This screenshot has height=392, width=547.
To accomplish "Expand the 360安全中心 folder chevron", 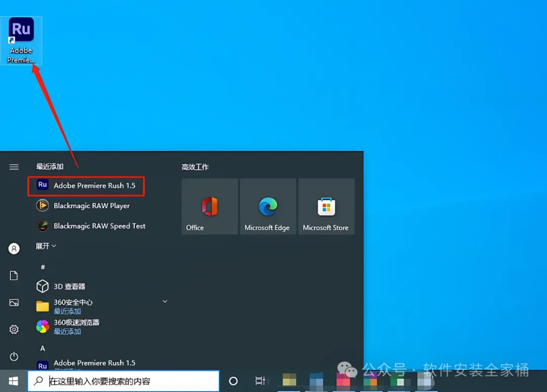I will click(x=165, y=301).
